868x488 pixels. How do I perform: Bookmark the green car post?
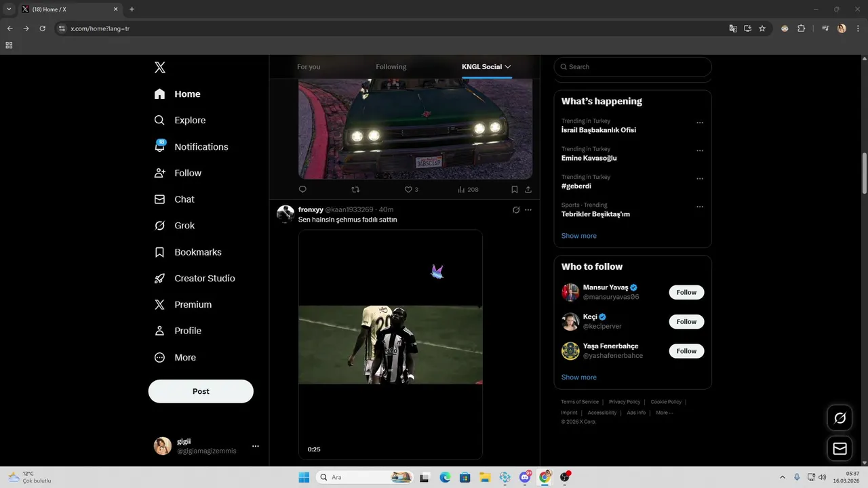click(x=515, y=190)
